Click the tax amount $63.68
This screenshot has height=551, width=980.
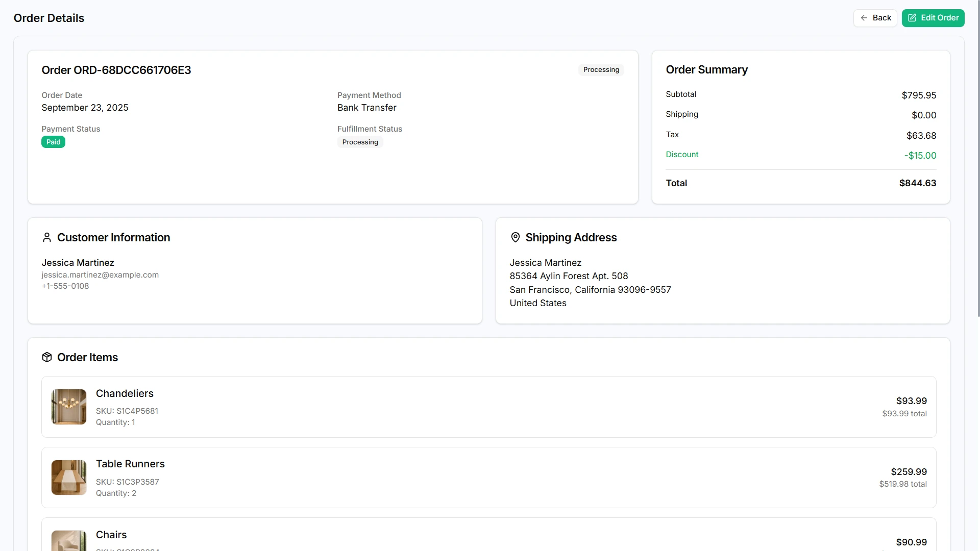point(921,136)
